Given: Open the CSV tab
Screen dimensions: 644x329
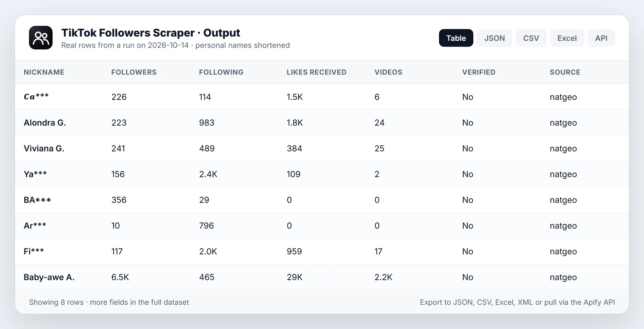Looking at the screenshot, I should pyautogui.click(x=531, y=38).
